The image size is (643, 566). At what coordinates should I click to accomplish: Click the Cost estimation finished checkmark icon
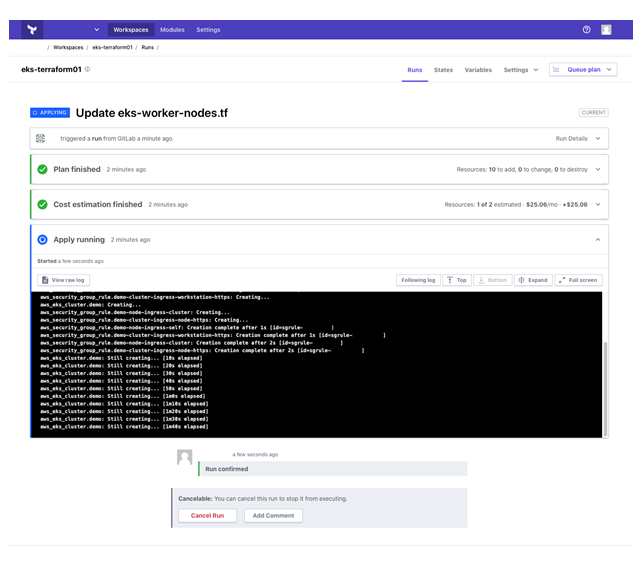click(42, 205)
